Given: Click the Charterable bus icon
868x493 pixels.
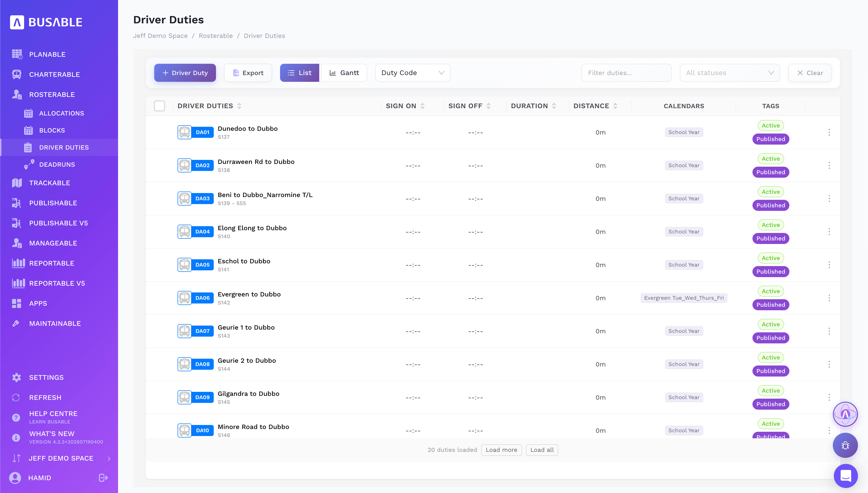Looking at the screenshot, I should [17, 74].
